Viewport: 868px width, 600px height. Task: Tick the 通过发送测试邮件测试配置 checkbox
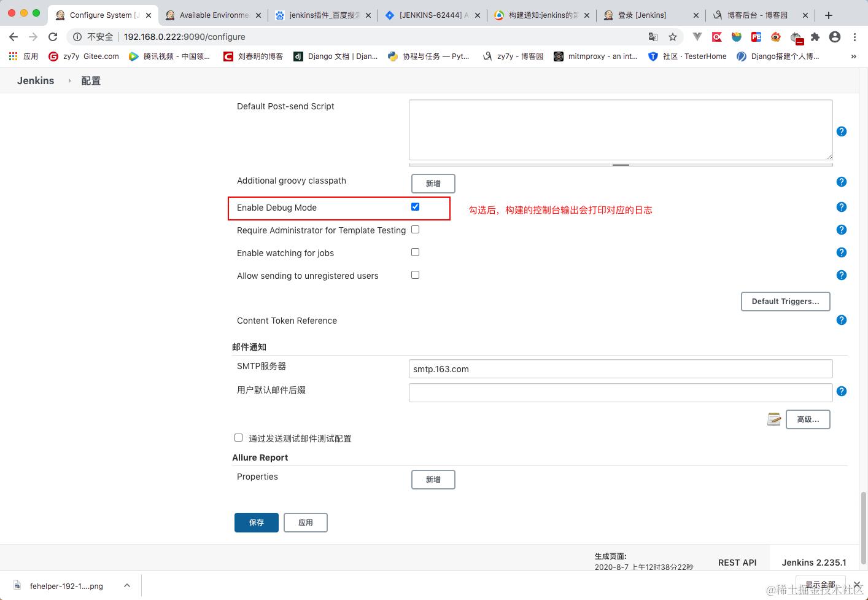[x=239, y=437]
